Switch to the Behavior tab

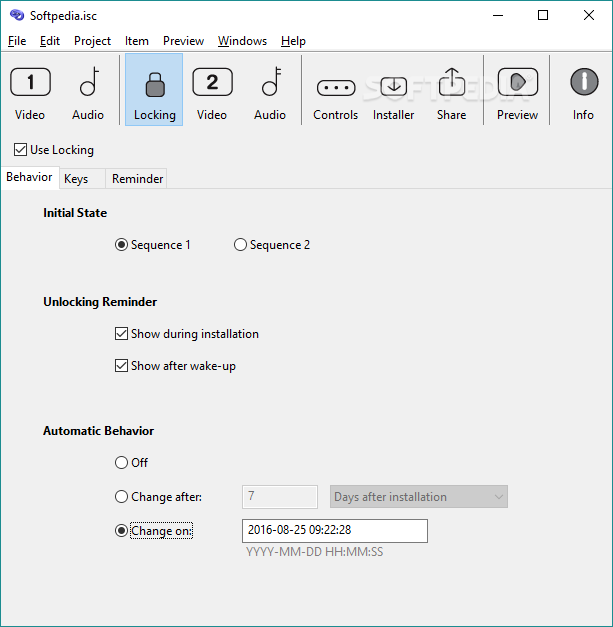pos(30,177)
